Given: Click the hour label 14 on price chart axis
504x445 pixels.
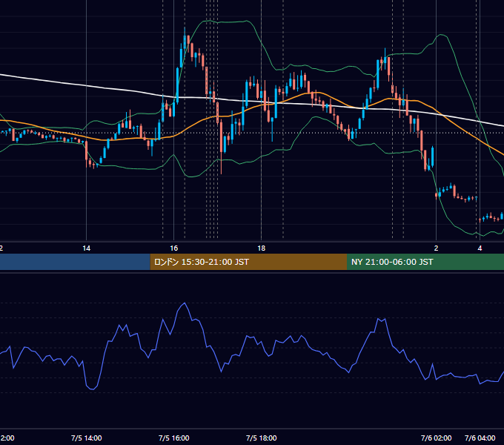Looking at the screenshot, I should [x=87, y=248].
